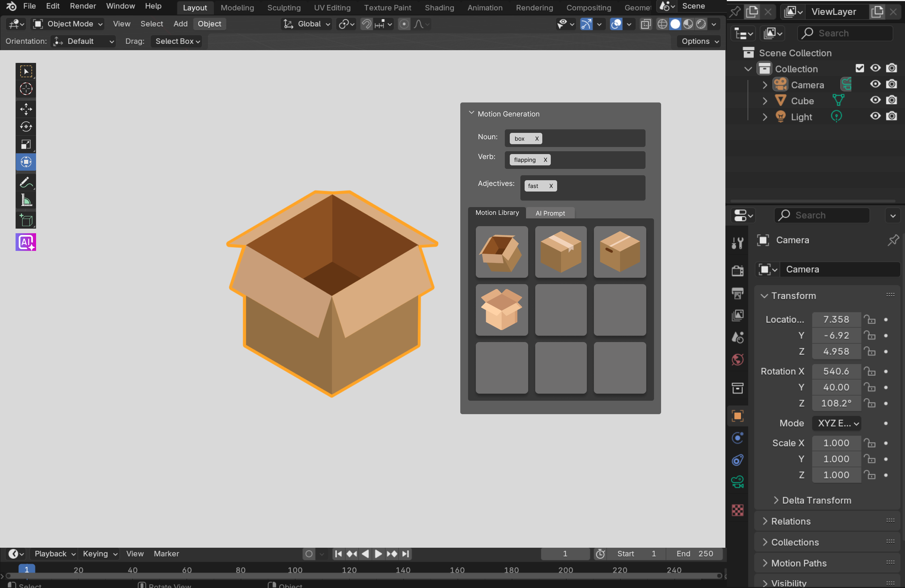Screen dimensions: 905x588
Task: Choose the open box motion thumbnail
Action: (502, 252)
